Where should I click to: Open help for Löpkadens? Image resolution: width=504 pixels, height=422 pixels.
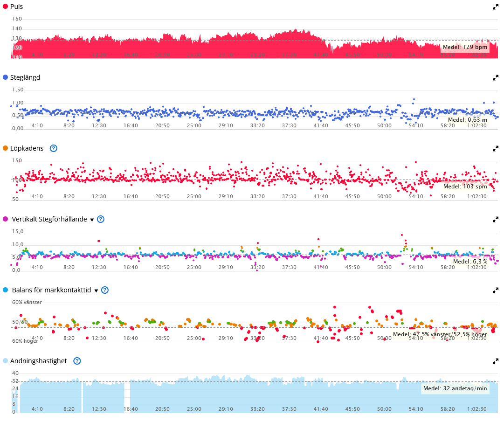[x=53, y=148]
